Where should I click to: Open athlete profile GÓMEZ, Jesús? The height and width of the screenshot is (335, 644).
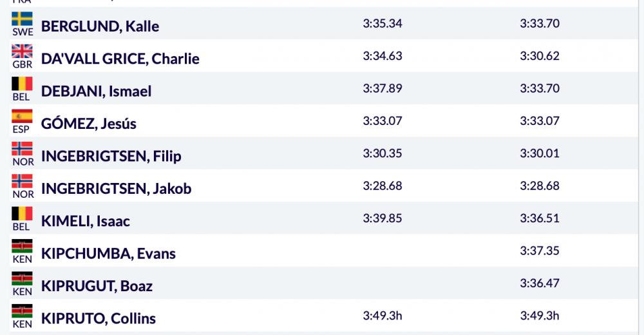(x=89, y=124)
